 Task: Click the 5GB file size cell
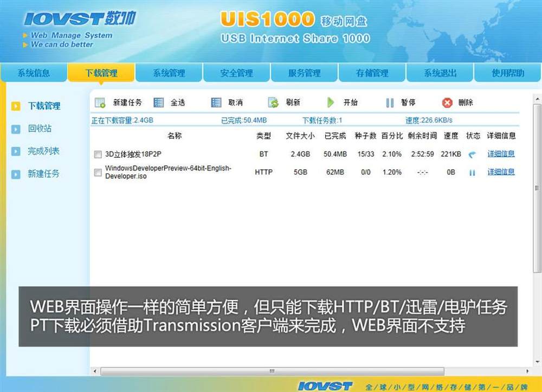pyautogui.click(x=300, y=172)
